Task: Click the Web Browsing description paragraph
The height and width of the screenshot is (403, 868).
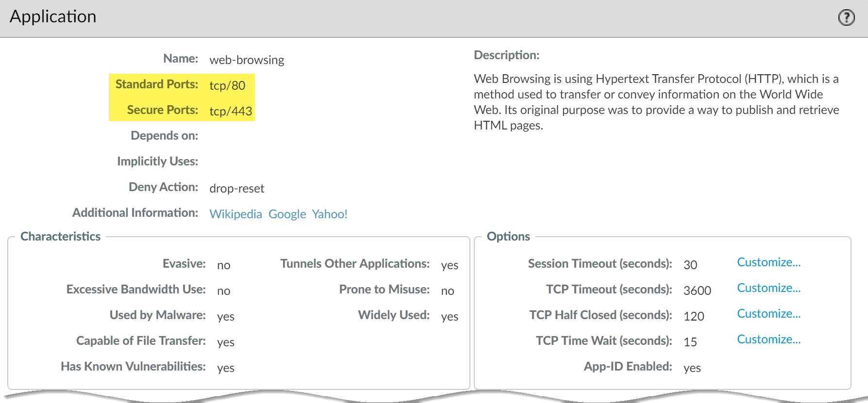Action: pos(656,102)
